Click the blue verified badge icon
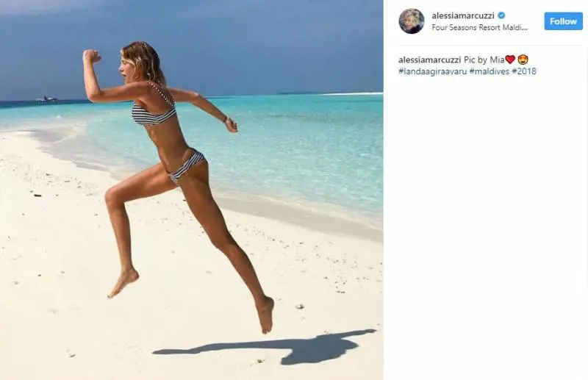 point(501,15)
